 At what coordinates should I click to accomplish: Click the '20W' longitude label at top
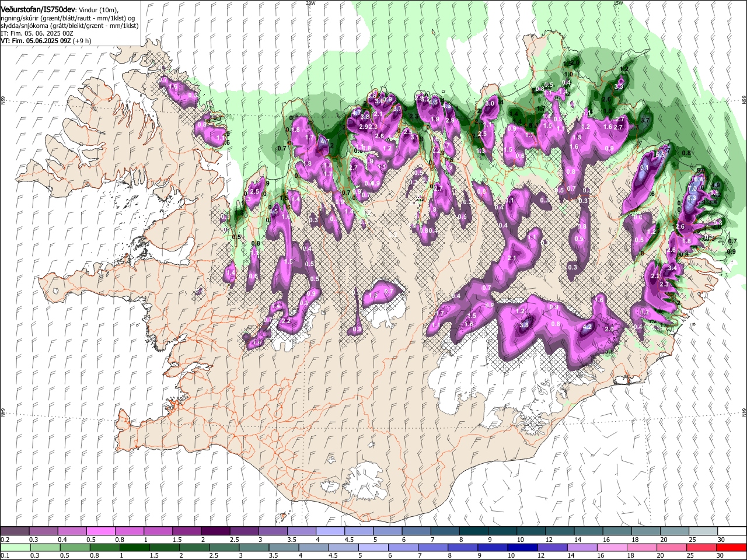tap(310, 3)
